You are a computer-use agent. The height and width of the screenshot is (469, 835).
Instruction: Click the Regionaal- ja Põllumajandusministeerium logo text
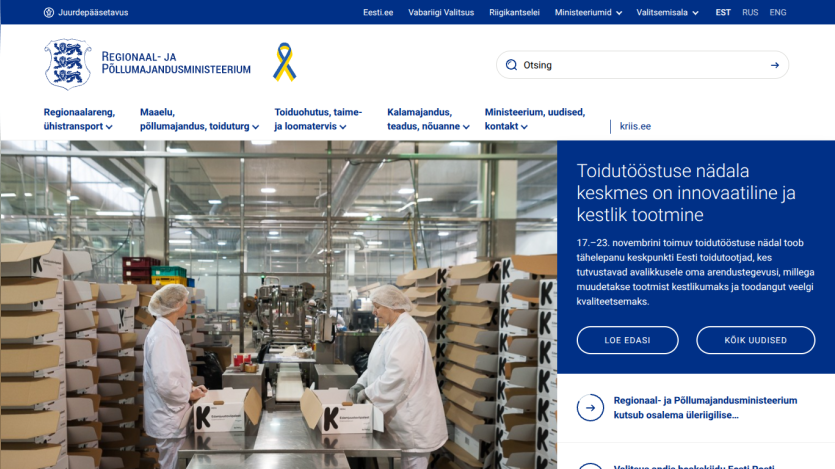(x=176, y=63)
